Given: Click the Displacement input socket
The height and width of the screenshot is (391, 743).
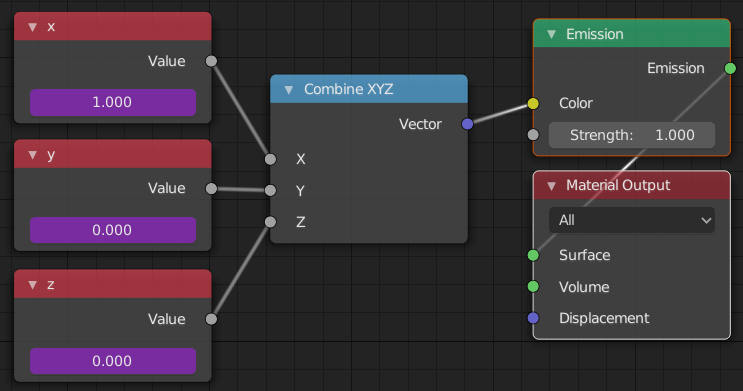Looking at the screenshot, I should (533, 318).
